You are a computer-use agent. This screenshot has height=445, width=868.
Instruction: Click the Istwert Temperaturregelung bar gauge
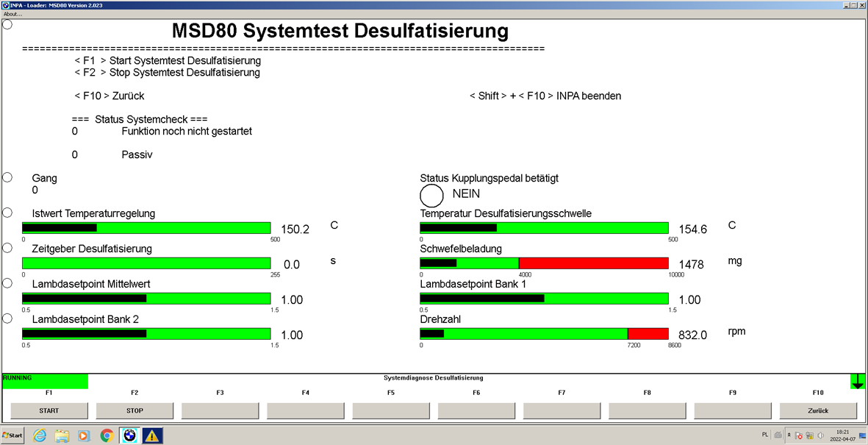[146, 228]
